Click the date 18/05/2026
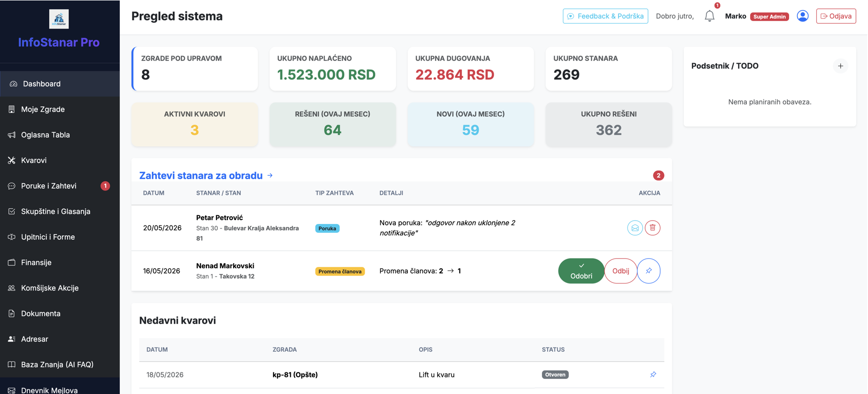868x394 pixels. click(x=165, y=375)
